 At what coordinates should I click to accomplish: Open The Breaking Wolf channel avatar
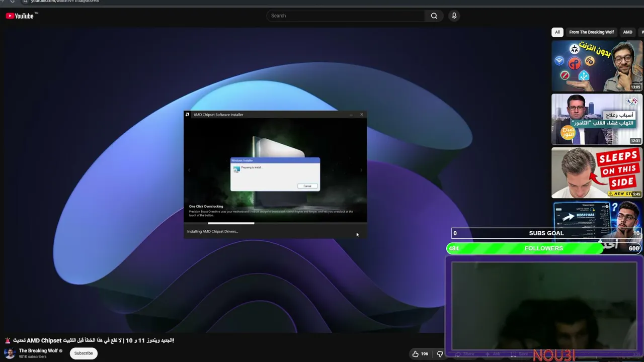[10, 353]
